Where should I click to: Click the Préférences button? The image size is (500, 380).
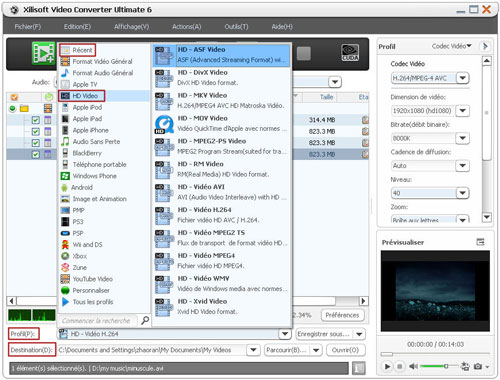point(342,315)
